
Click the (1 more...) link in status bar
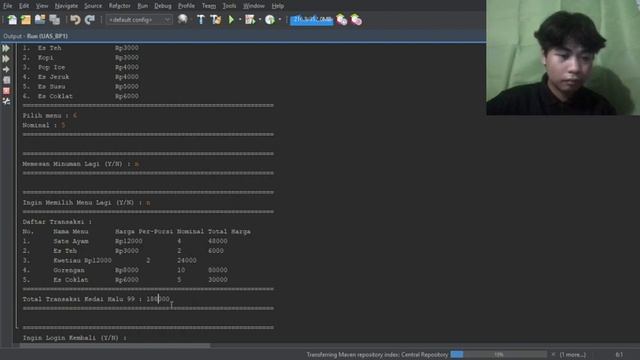(x=573, y=355)
